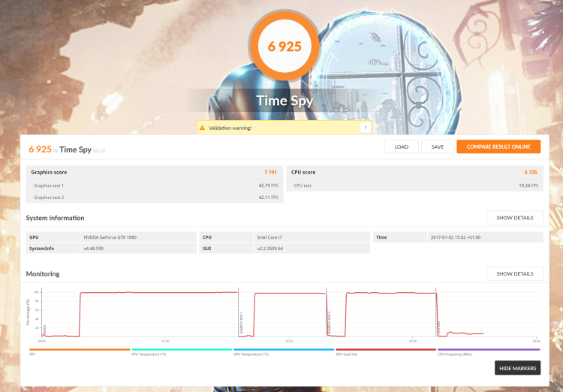The height and width of the screenshot is (392, 563).
Task: Click the 45.79 FPS value
Action: pos(268,185)
